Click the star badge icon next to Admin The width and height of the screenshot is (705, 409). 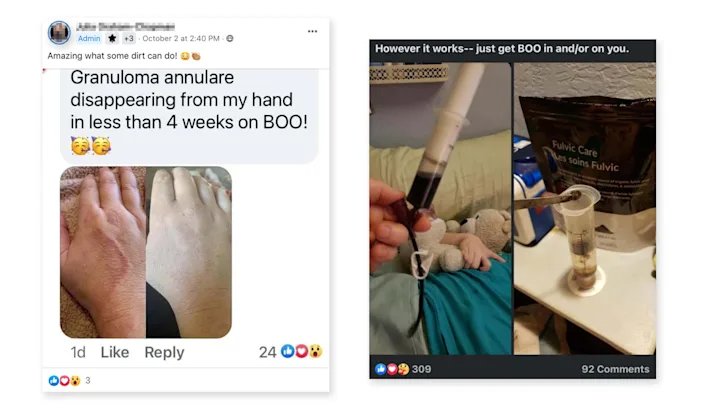click(112, 39)
